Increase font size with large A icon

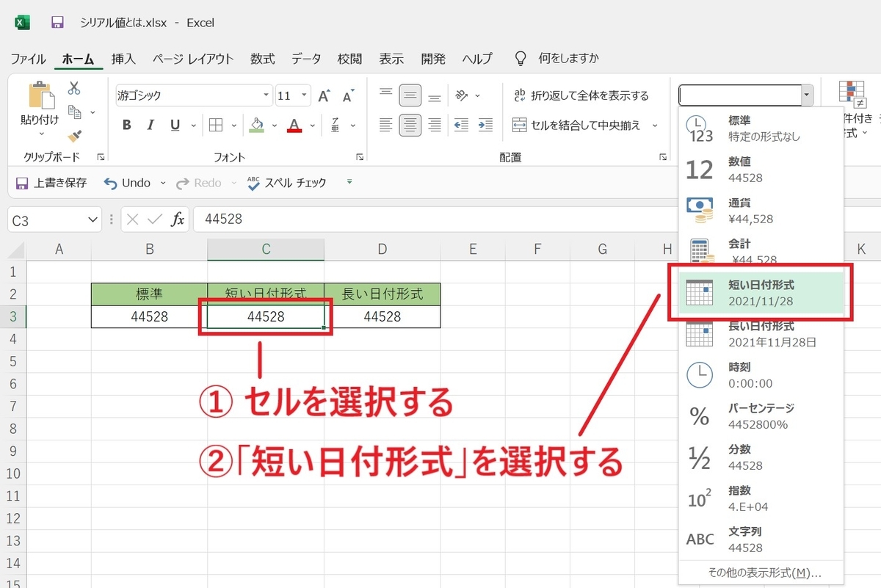tap(324, 95)
